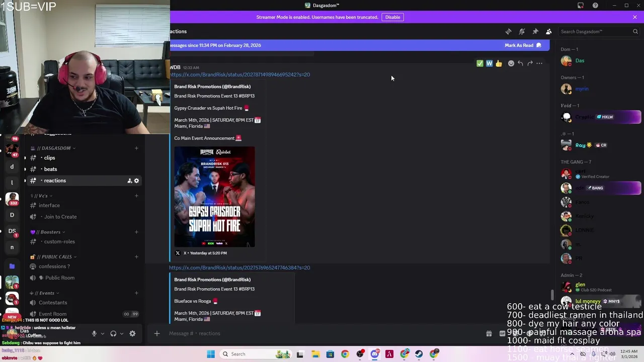Viewport: 644px width, 362px height.
Task: Open the Windows Start button
Action: [211, 354]
